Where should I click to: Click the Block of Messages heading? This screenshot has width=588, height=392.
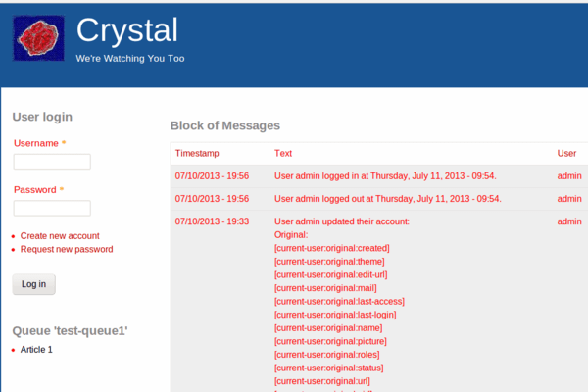point(225,125)
